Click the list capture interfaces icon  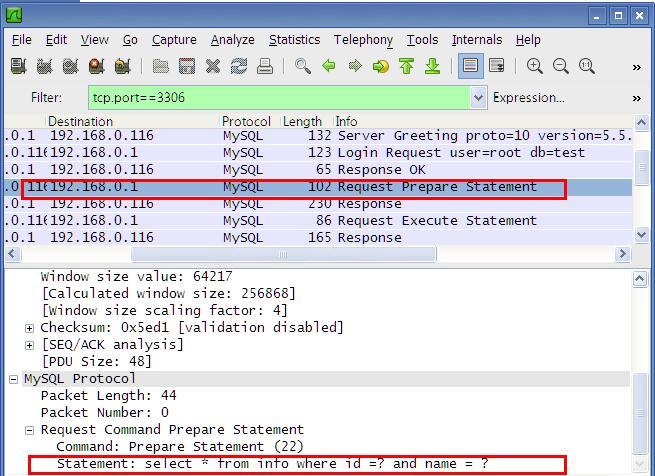(19, 66)
